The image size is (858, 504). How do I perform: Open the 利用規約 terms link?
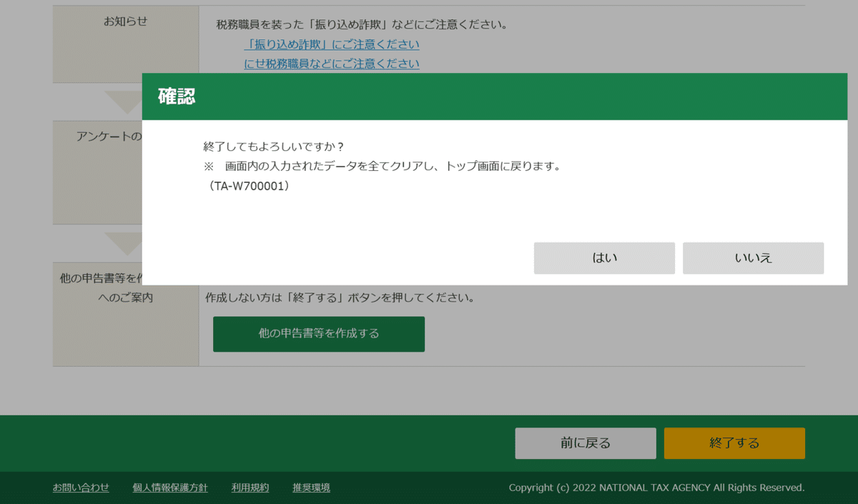point(250,488)
